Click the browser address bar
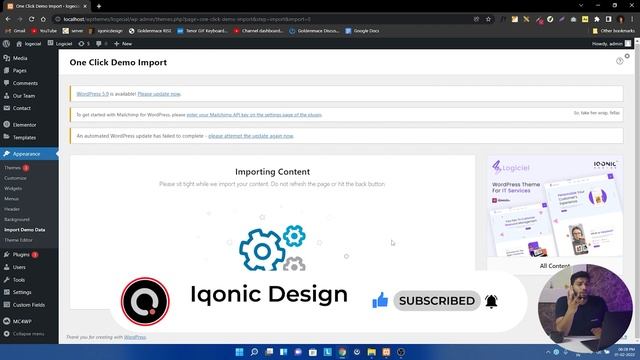This screenshot has width=640, height=360. [261, 19]
